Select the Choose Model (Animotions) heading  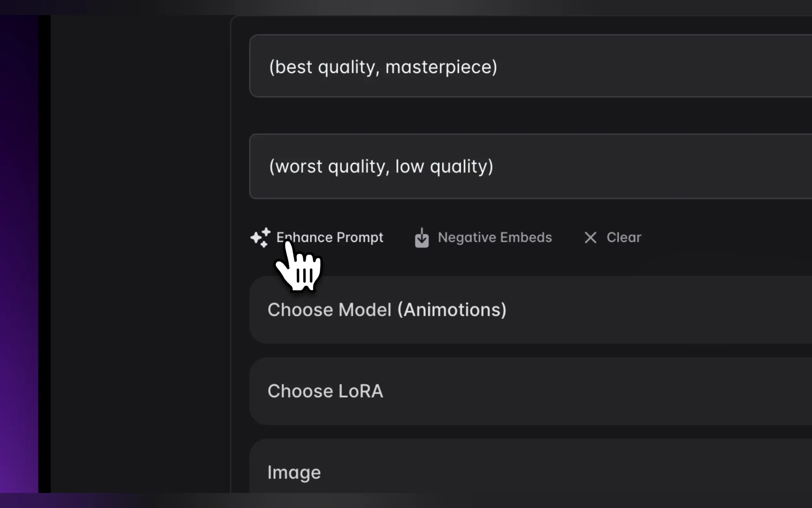pyautogui.click(x=387, y=310)
